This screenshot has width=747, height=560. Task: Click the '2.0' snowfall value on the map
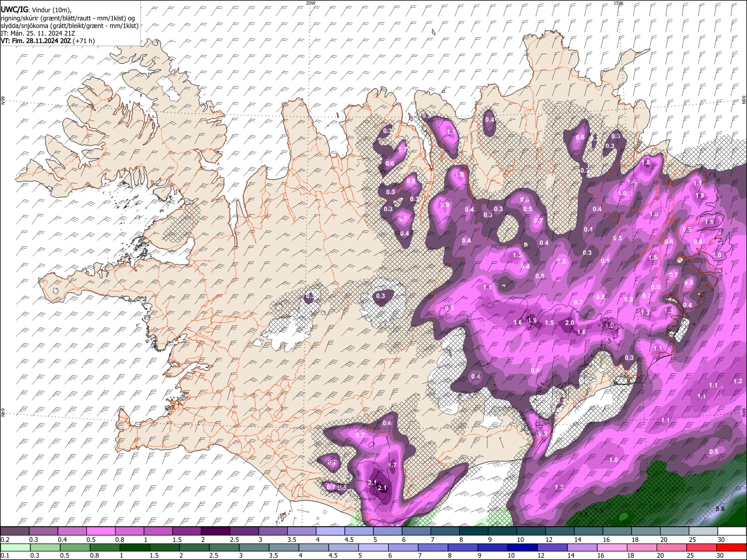point(570,323)
